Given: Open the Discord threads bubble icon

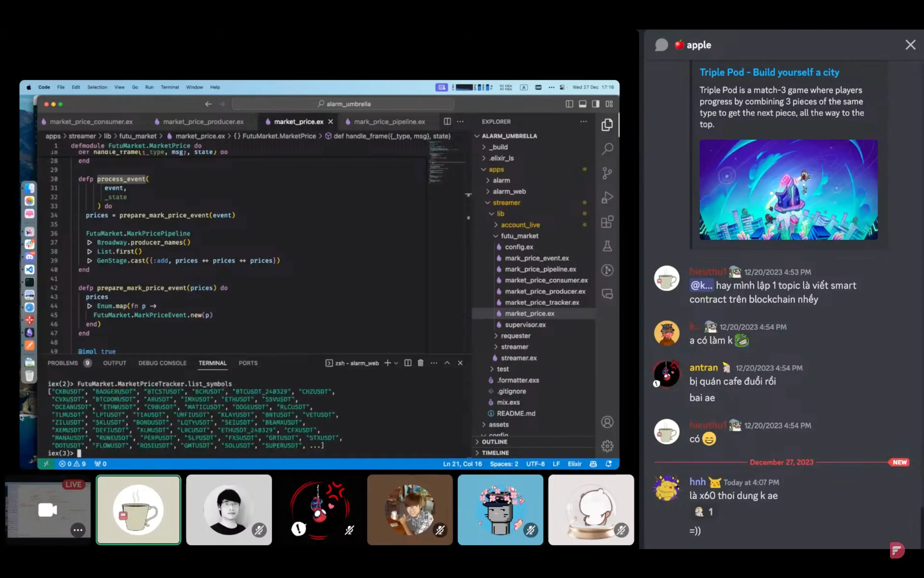Looking at the screenshot, I should coord(661,45).
